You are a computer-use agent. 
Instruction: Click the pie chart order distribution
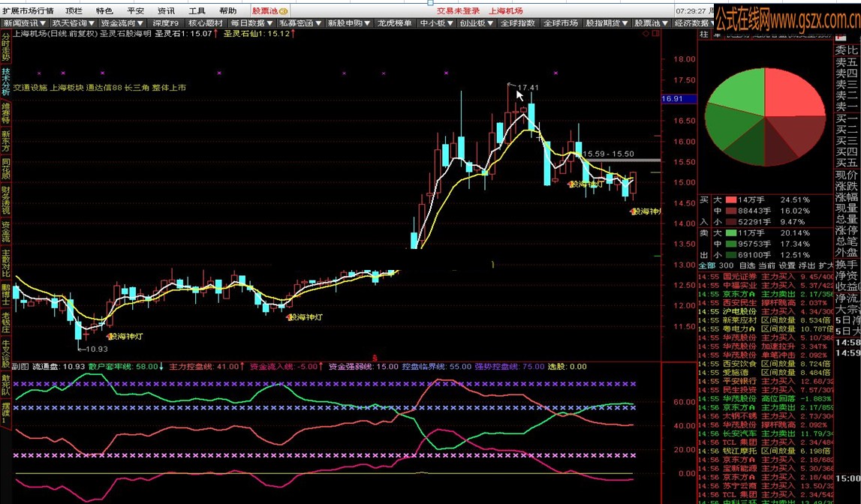[x=765, y=117]
